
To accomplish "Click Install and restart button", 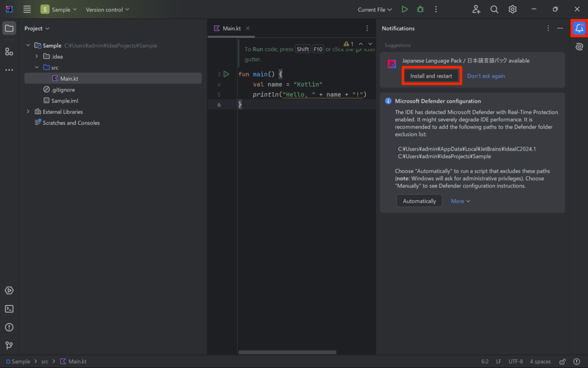I will point(431,76).
